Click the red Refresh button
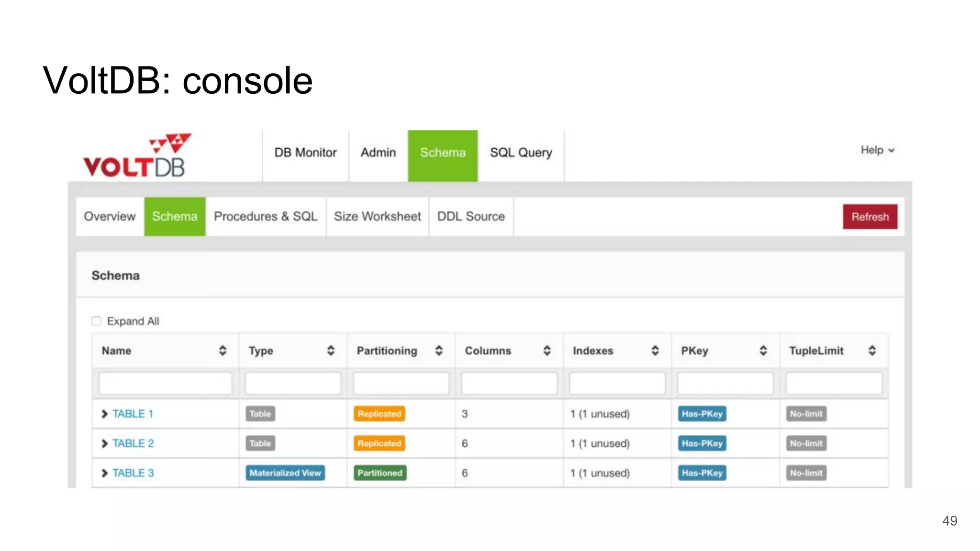Image resolution: width=980 pixels, height=551 pixels. click(x=870, y=217)
